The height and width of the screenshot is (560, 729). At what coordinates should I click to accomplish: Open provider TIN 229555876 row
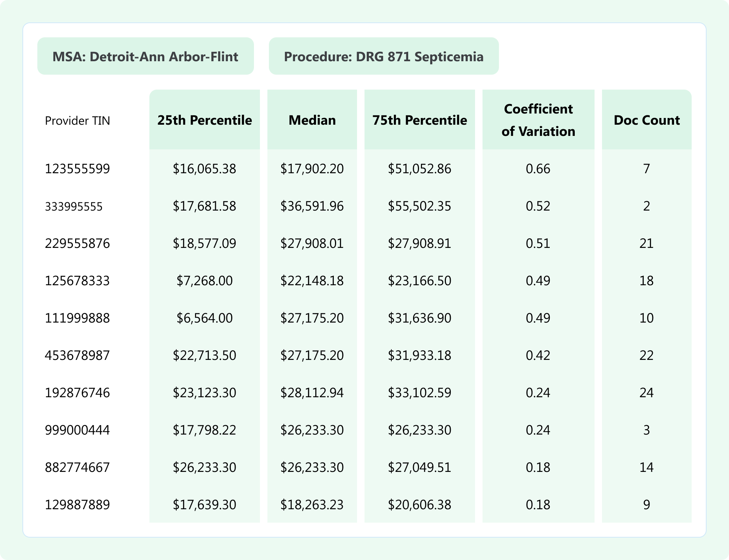pyautogui.click(x=77, y=243)
